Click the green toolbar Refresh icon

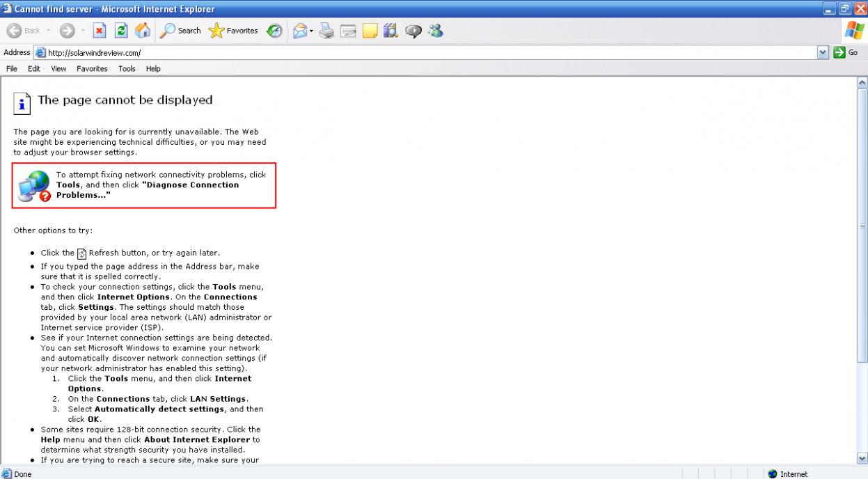121,31
